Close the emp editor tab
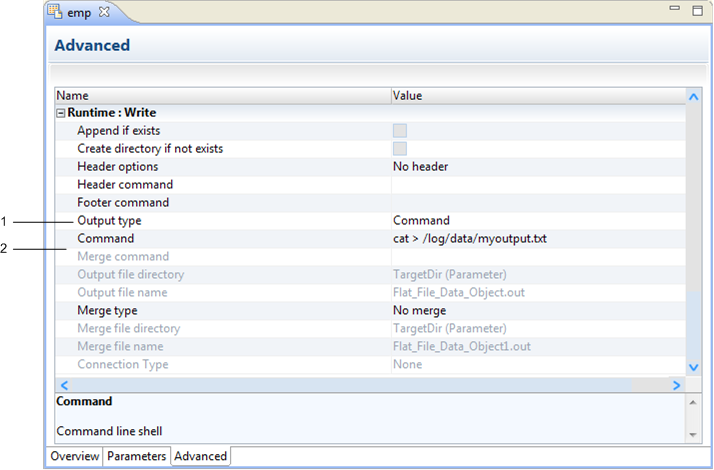 coord(104,12)
